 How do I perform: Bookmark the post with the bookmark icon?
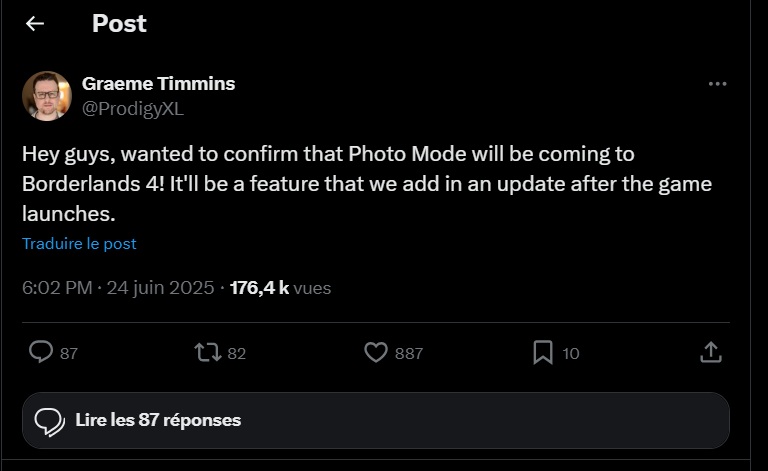coord(543,353)
